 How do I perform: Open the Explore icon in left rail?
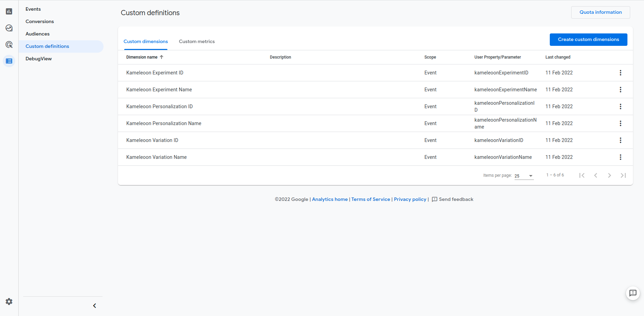click(9, 28)
